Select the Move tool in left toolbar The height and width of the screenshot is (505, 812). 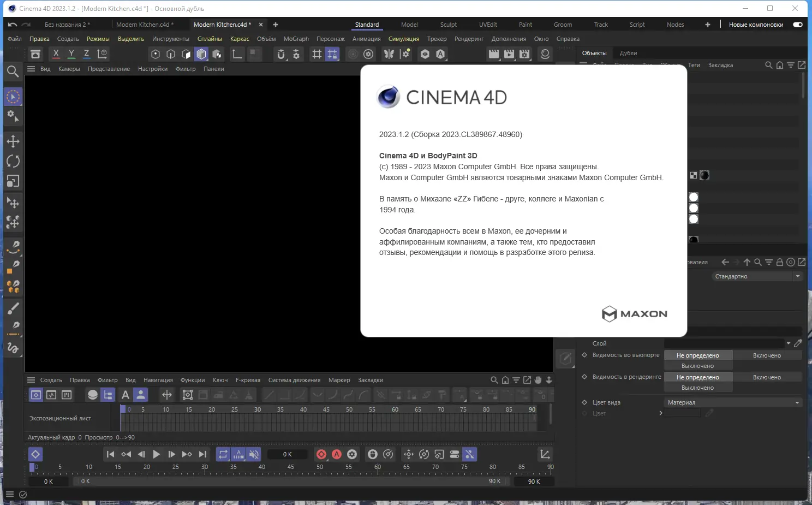(x=13, y=141)
